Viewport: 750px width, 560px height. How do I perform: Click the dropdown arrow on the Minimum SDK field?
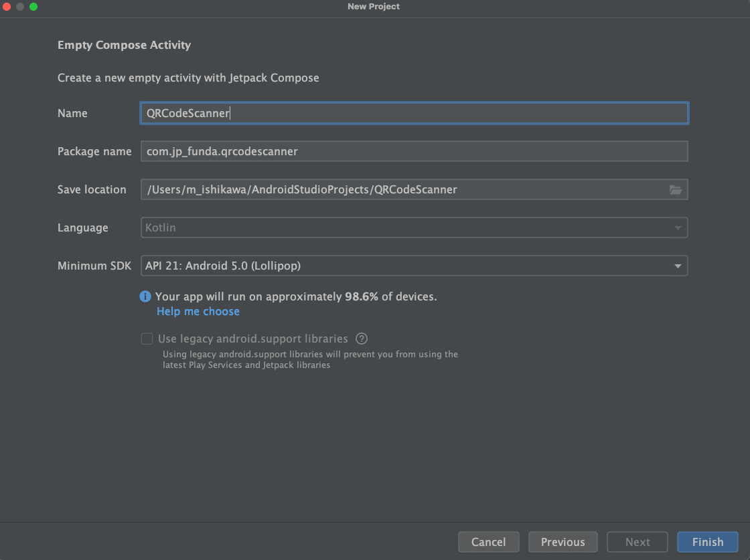(678, 266)
